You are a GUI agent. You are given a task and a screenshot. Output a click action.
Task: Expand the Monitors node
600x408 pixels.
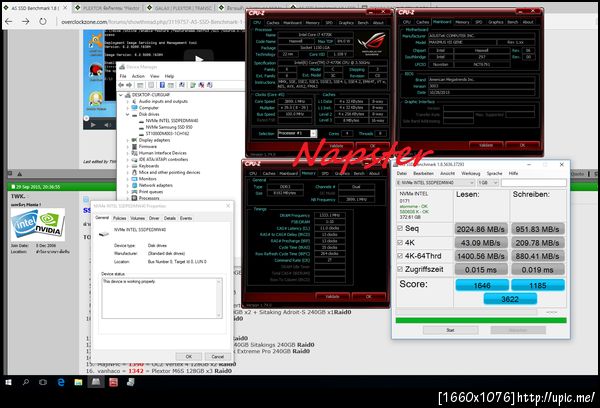click(127, 179)
